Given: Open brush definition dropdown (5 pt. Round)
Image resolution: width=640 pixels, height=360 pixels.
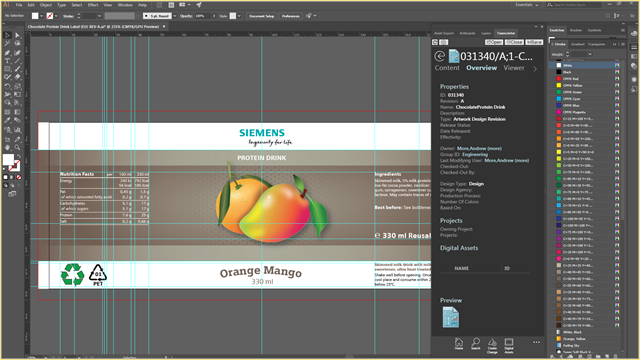Looking at the screenshot, I should [x=175, y=16].
